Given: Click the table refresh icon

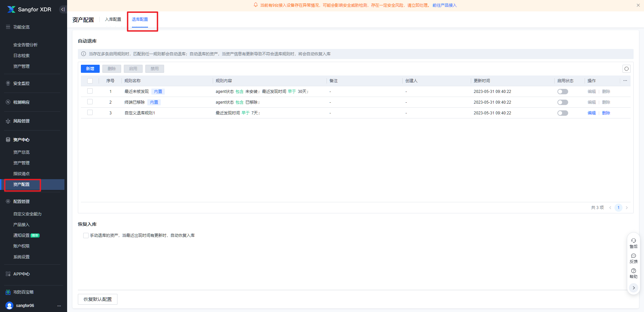Looking at the screenshot, I should coord(626,69).
